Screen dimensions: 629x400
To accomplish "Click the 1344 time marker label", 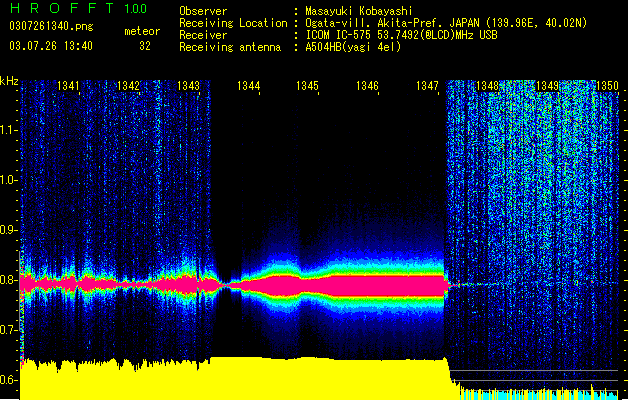I will tap(248, 86).
